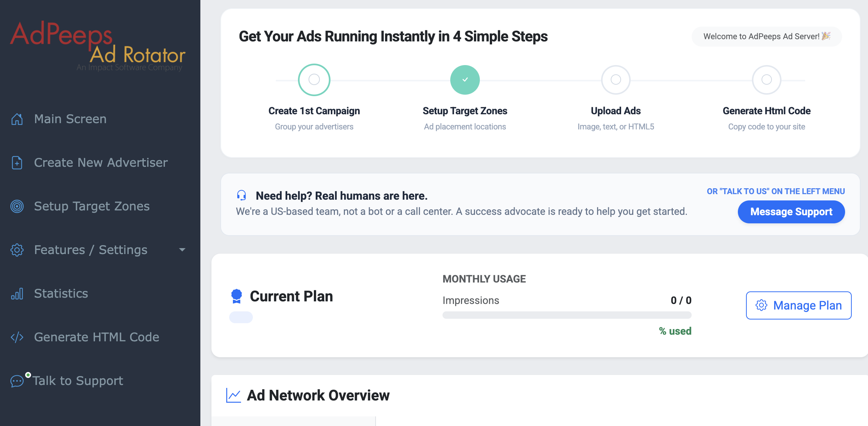
Task: Open the Statistics menu item
Action: point(61,294)
